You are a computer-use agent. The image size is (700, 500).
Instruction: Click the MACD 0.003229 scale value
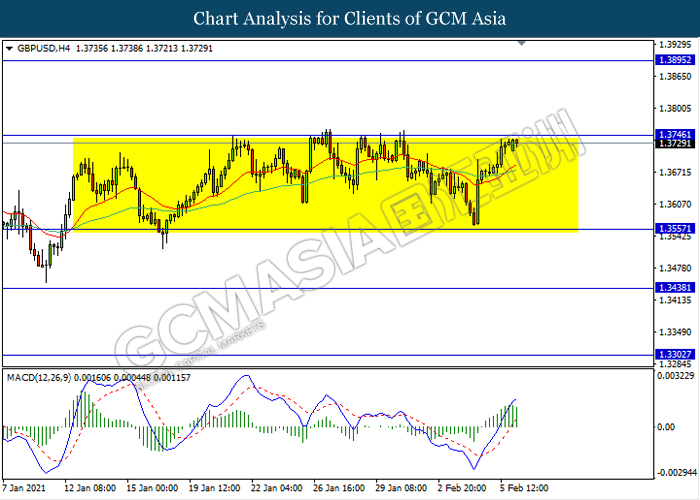675,376
